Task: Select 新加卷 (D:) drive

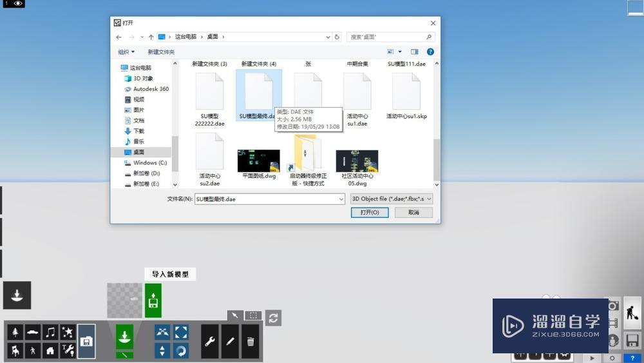Action: 146,173
